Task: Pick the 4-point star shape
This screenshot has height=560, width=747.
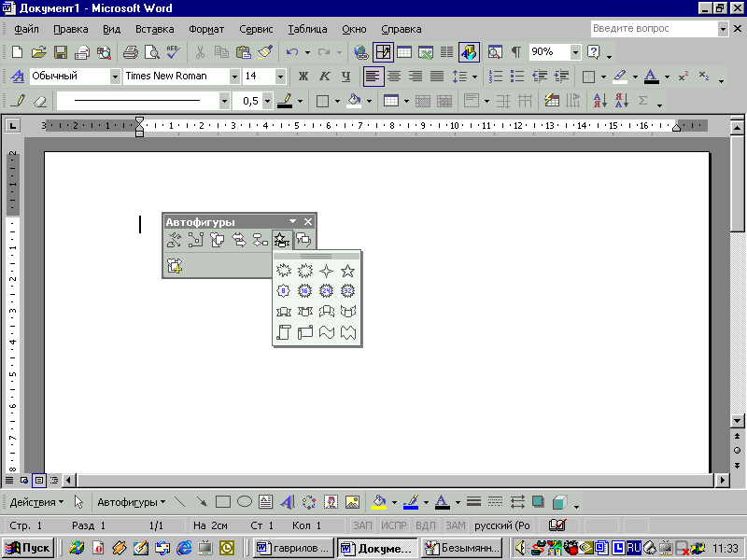Action: click(x=326, y=271)
